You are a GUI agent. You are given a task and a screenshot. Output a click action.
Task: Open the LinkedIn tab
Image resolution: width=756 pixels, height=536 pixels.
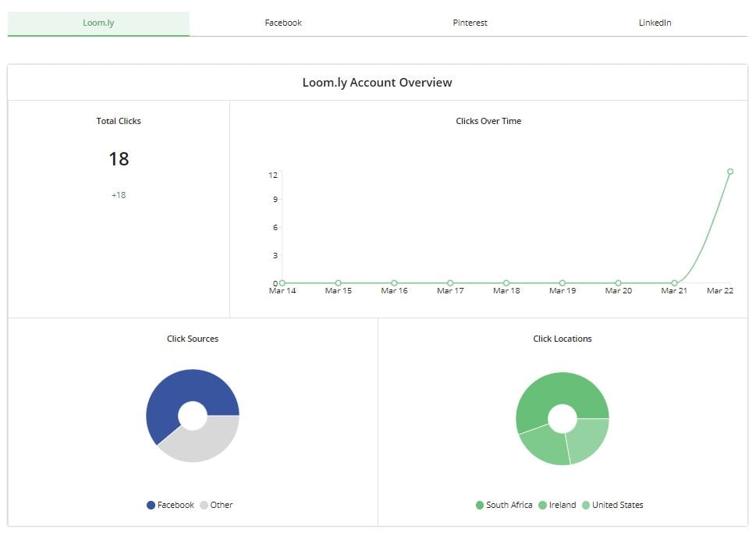[653, 23]
